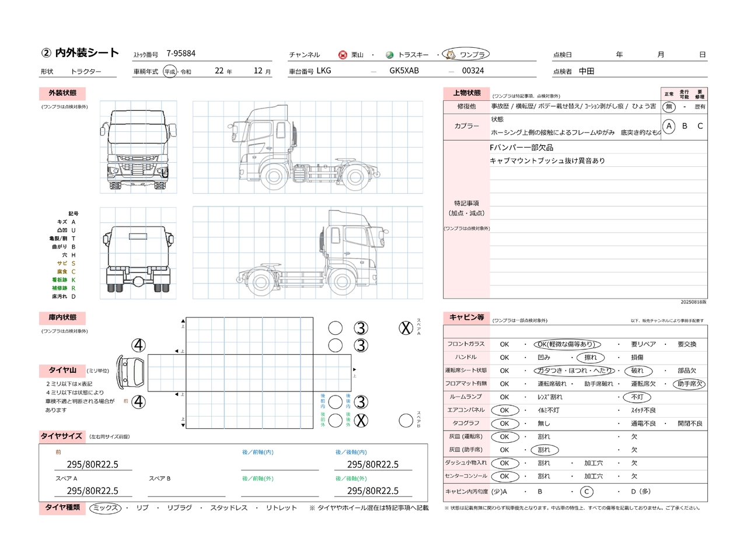Viewport: 747px width, 560px height.
Task: Click the 不灯 option for ルームランプ
Action: (637, 397)
